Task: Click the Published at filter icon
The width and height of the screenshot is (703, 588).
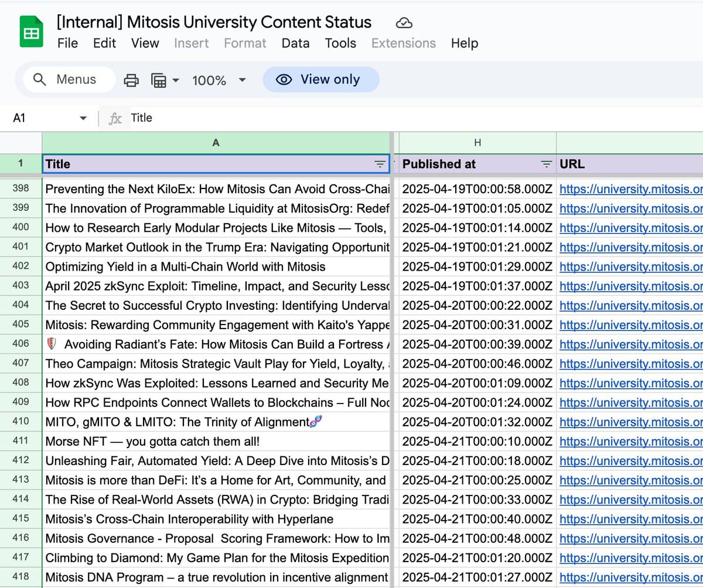Action: coord(547,164)
